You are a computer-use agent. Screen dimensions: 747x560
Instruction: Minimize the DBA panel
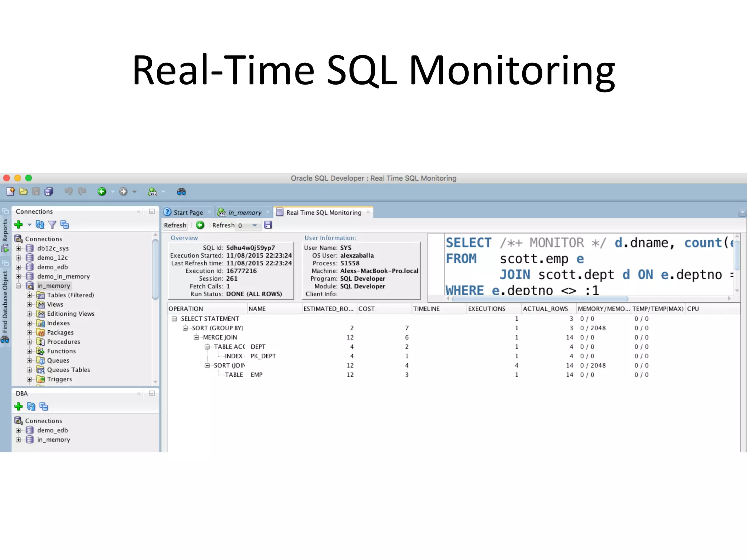click(x=152, y=393)
